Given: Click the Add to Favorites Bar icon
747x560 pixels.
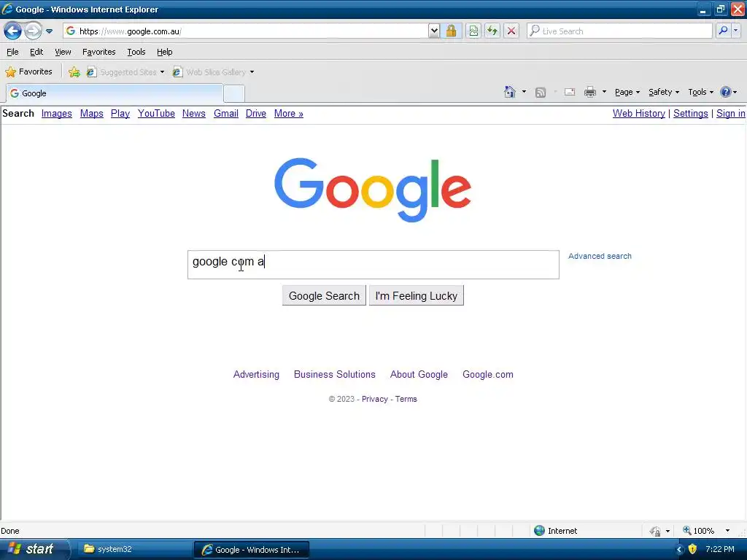Looking at the screenshot, I should [x=74, y=72].
